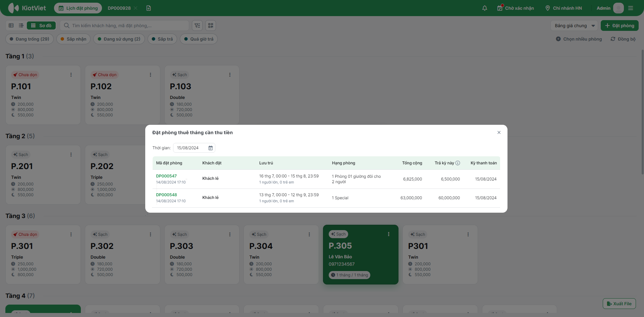Open the new document tab icon

tap(149, 8)
